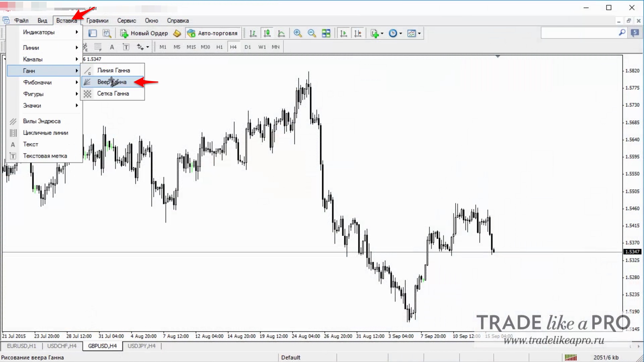Viewport: 644px width, 362px height.
Task: Open the templates dropdown arrow
Action: pyautogui.click(x=419, y=34)
